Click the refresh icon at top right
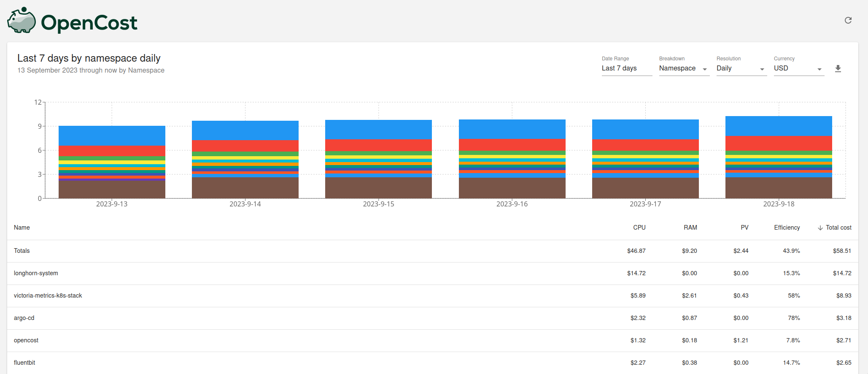 (x=848, y=20)
